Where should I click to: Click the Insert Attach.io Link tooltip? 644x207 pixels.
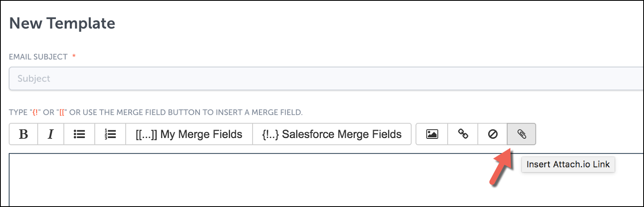(x=568, y=164)
